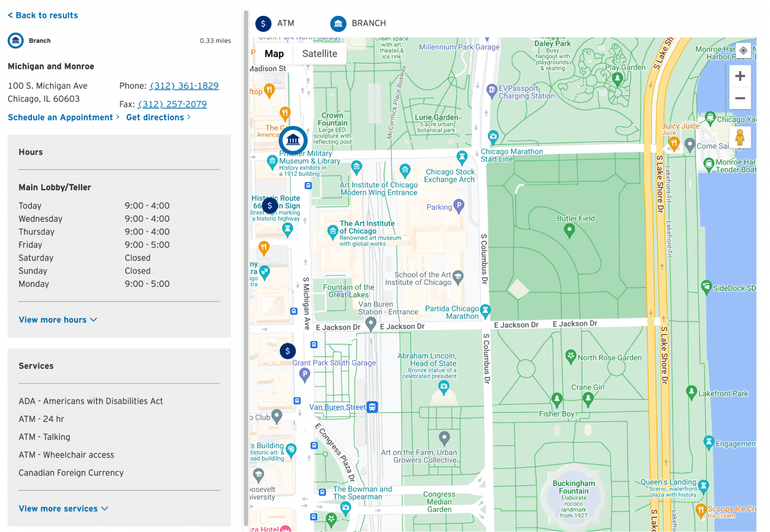The width and height of the screenshot is (770, 532).
Task: Switch to Map view tab
Action: tap(273, 53)
